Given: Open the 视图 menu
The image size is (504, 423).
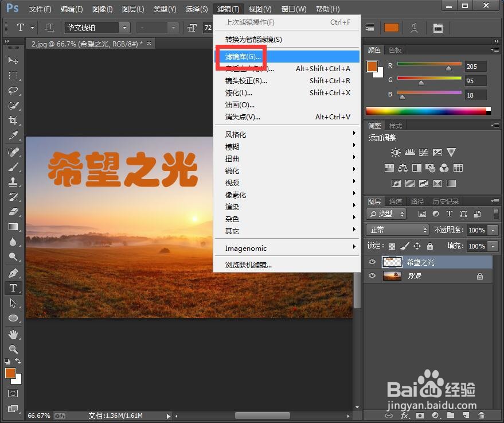Looking at the screenshot, I should pos(259,9).
